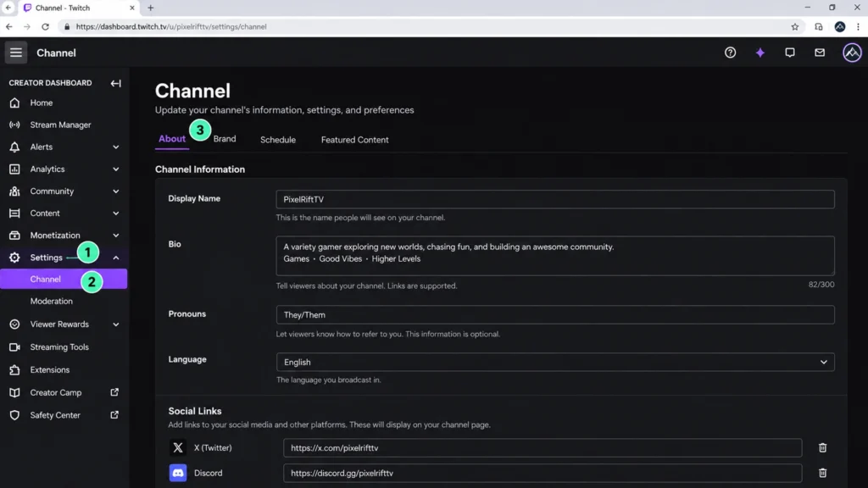Image resolution: width=868 pixels, height=488 pixels.
Task: Expand the Alerts chevron
Action: (x=115, y=147)
